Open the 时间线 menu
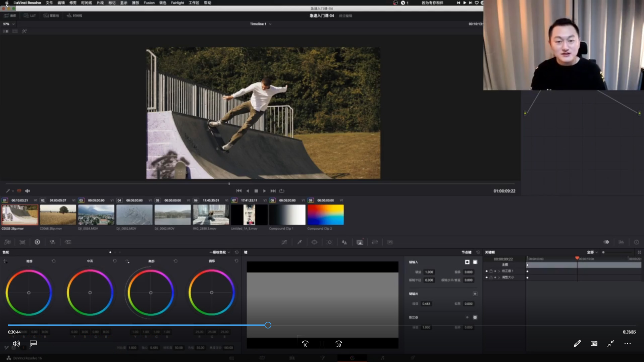 click(x=86, y=3)
